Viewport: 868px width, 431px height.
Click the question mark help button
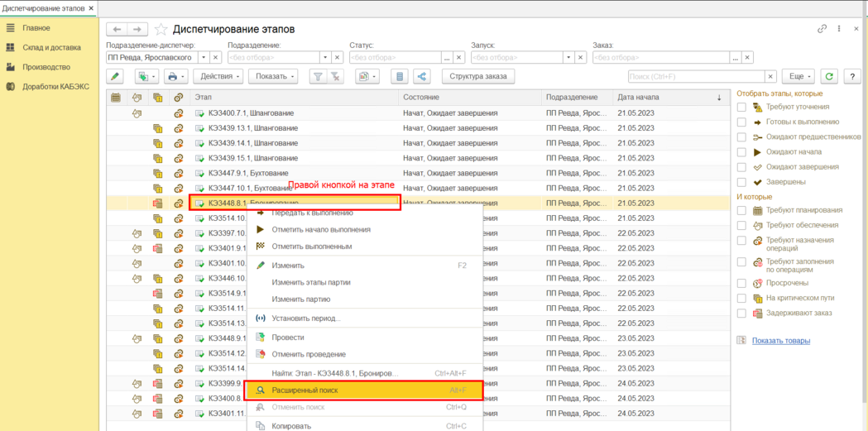[852, 76]
